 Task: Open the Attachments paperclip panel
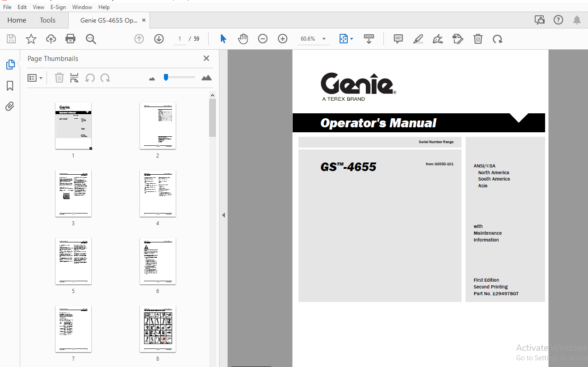[x=10, y=107]
